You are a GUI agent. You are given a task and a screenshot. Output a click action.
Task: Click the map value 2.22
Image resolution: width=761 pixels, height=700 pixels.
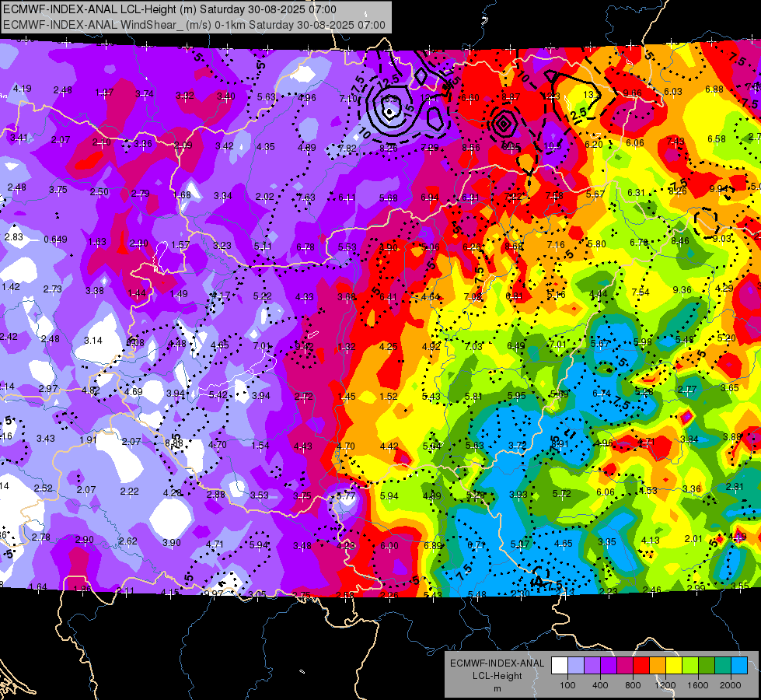point(129,491)
